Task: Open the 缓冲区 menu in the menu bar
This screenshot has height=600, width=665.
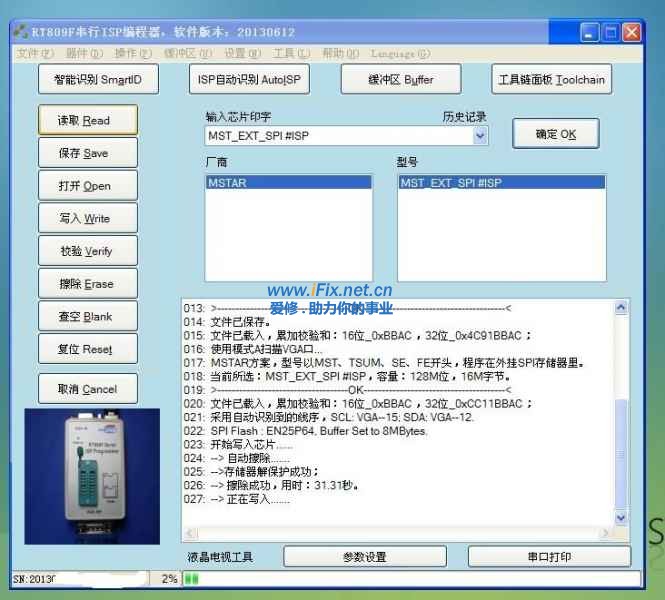Action: coord(188,53)
